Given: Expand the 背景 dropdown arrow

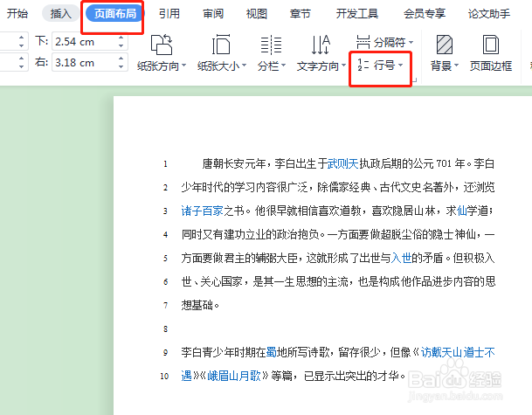Looking at the screenshot, I should click(456, 66).
